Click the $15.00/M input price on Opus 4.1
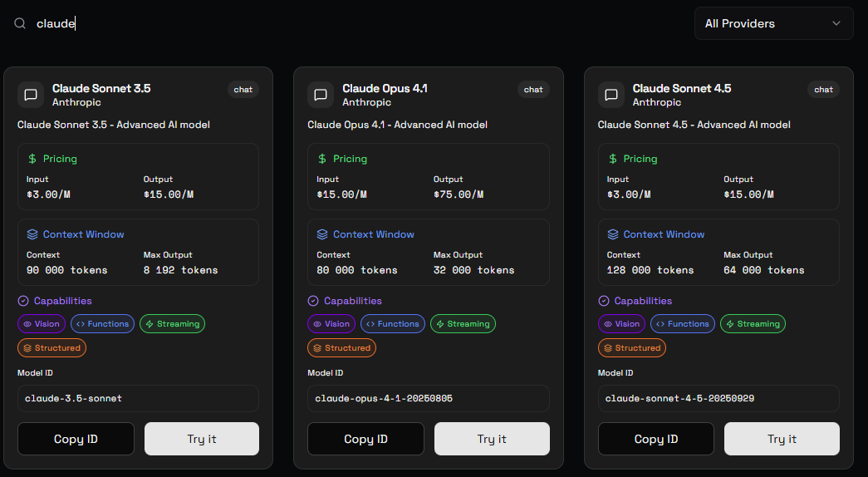This screenshot has height=477, width=868. (x=341, y=194)
